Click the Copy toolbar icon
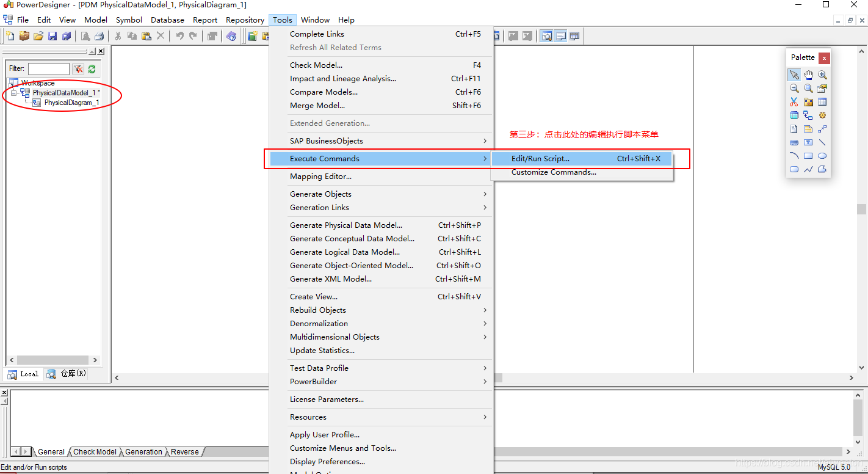The height and width of the screenshot is (474, 868). tap(132, 36)
